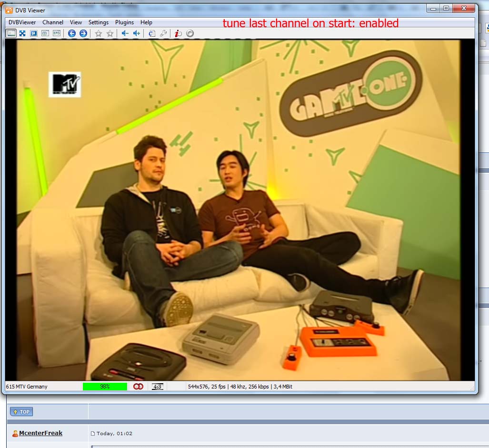Toggle the 4:3 aspect ratio indicator
Viewport: 489px width, 448px height.
click(158, 387)
